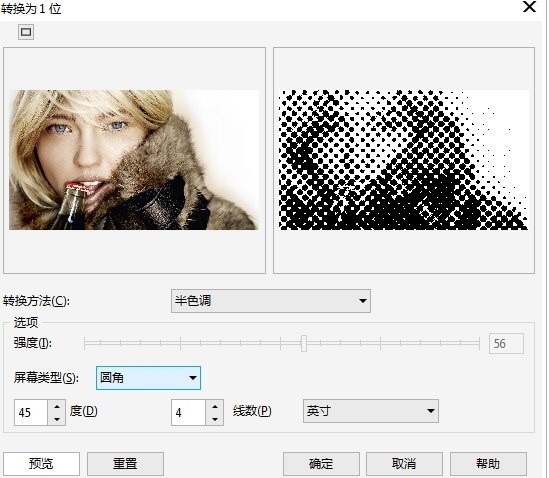Decrease the 度 angle value with down arrow
This screenshot has height=478, width=549.
(x=57, y=419)
